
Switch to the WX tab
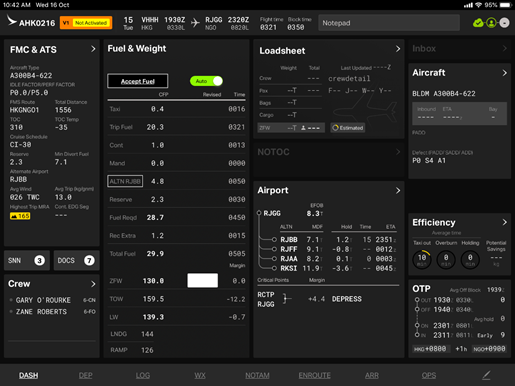(200, 375)
